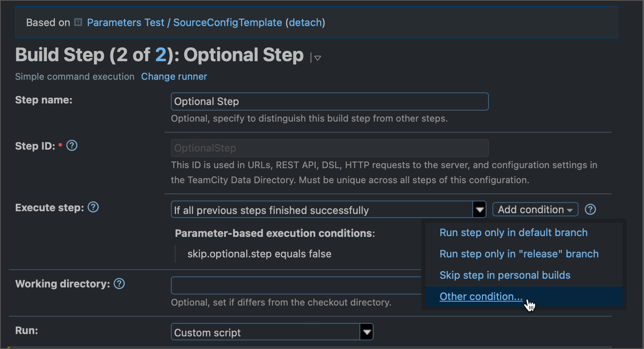
Task: Open the Working directory help tooltip
Action: tap(119, 283)
